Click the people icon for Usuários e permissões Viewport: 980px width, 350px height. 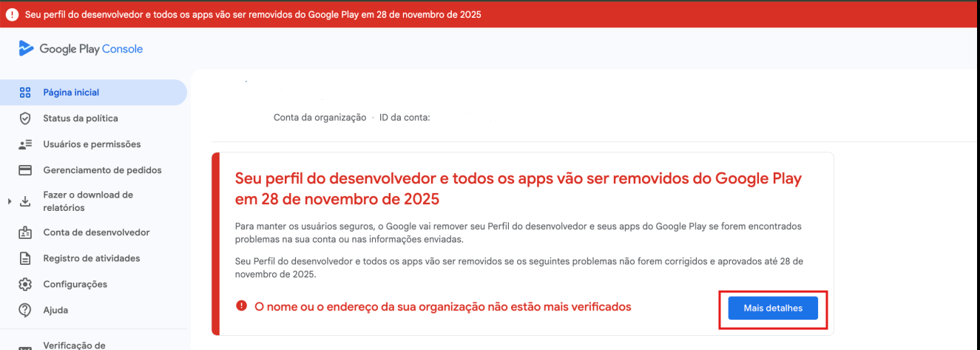click(x=25, y=144)
